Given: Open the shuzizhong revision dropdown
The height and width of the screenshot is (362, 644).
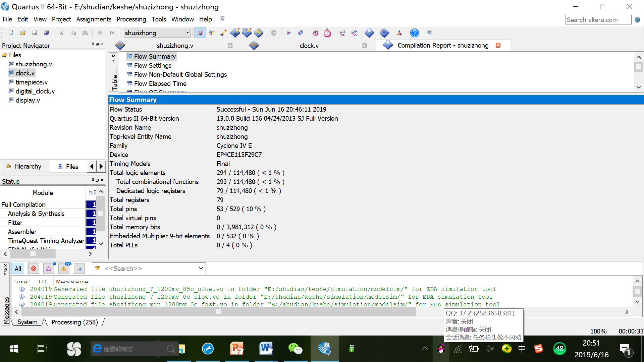Looking at the screenshot, I should (187, 33).
